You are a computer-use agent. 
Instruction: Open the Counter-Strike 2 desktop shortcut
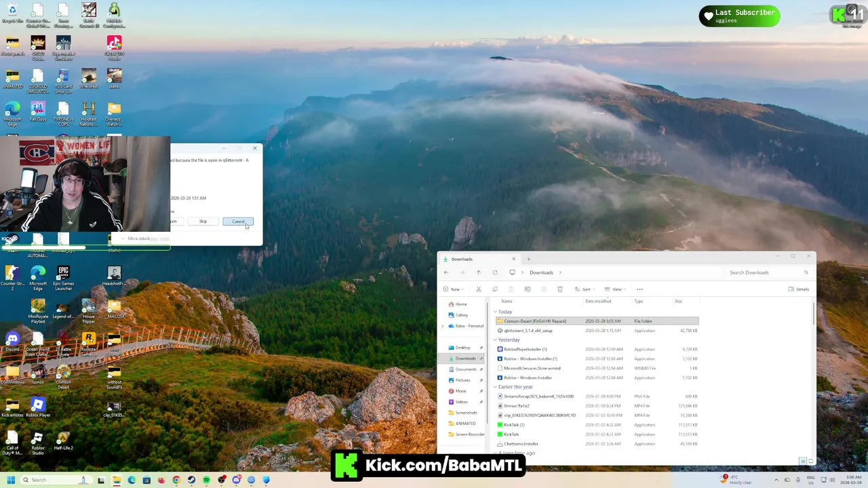(12, 277)
